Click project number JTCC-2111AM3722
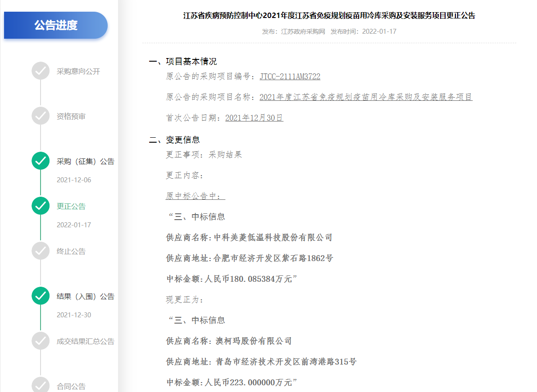Image resolution: width=537 pixels, height=392 pixels. [x=290, y=77]
